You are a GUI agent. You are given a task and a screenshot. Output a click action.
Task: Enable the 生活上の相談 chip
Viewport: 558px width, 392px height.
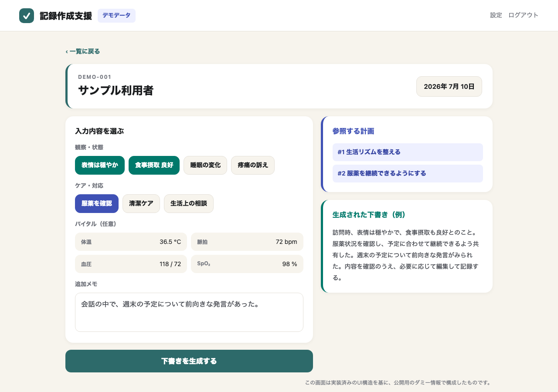(189, 203)
